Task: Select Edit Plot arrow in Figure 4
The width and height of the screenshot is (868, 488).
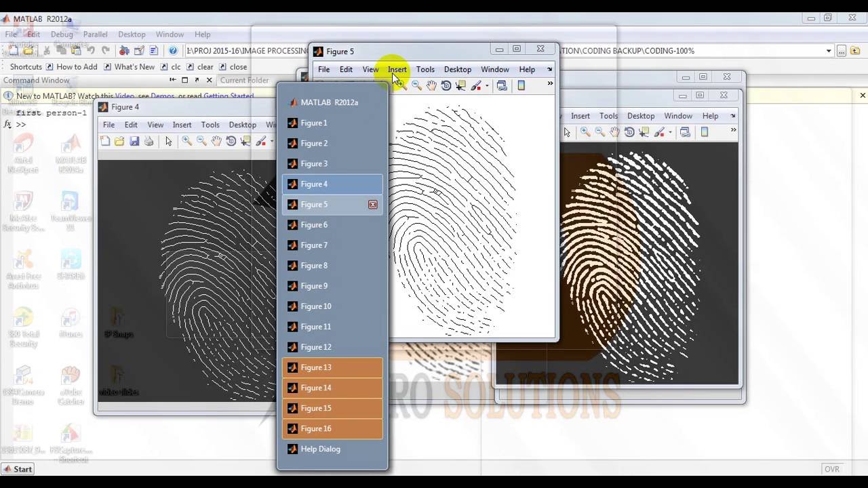Action: pyautogui.click(x=168, y=141)
